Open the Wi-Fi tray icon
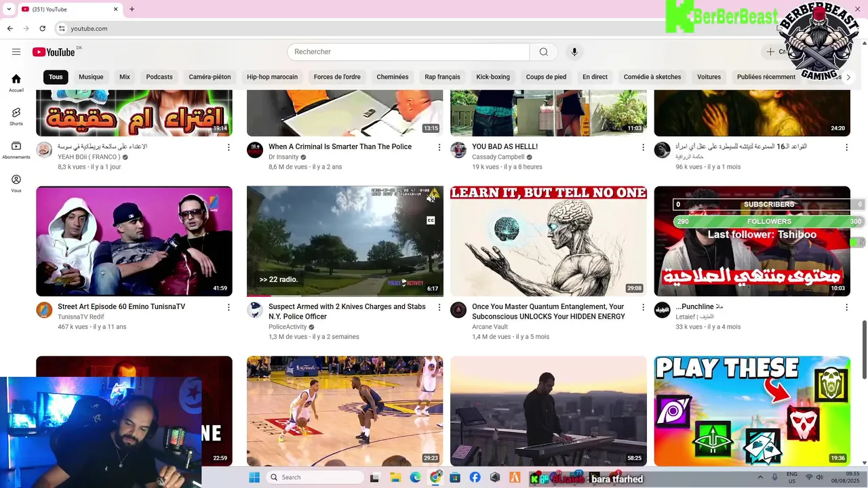868x488 pixels. (x=809, y=478)
